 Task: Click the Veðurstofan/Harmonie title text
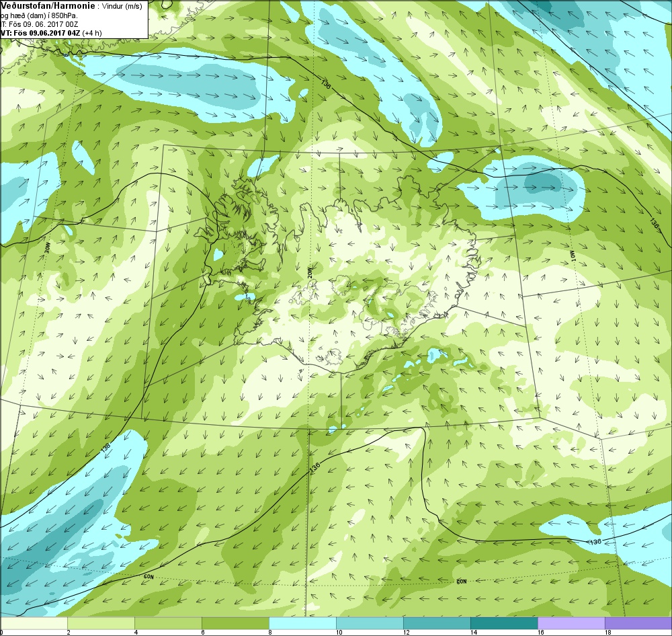click(x=48, y=5)
